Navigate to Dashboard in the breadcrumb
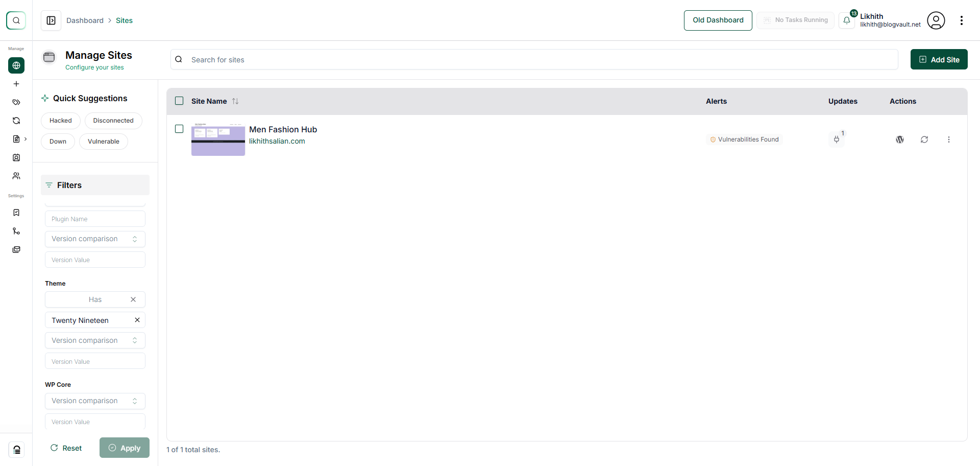Screen dimensions: 980x466 click(85, 20)
